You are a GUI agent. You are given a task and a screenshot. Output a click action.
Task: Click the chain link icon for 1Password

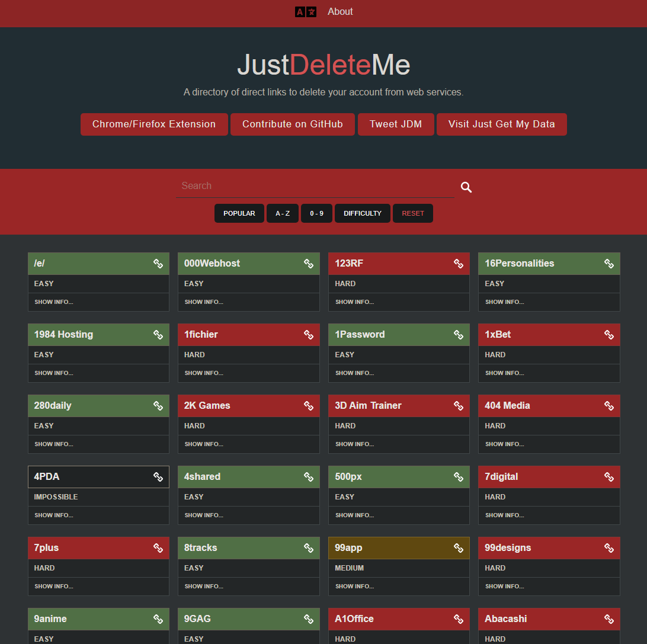click(459, 334)
